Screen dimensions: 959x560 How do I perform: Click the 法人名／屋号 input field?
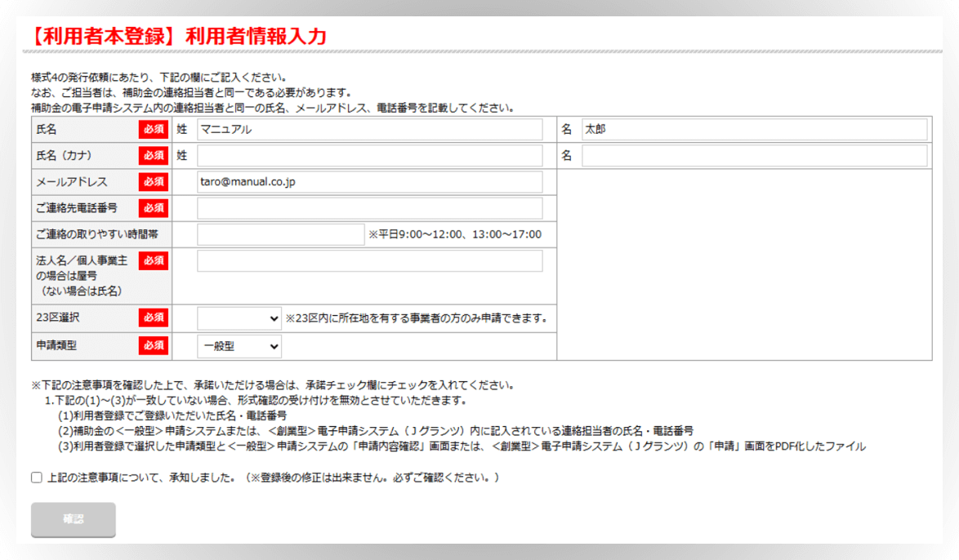point(369,261)
